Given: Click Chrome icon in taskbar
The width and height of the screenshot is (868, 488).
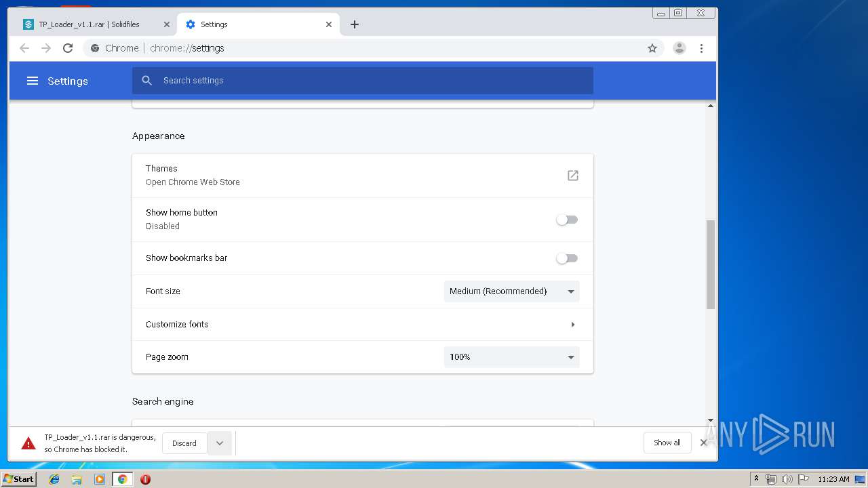Looking at the screenshot, I should [122, 479].
